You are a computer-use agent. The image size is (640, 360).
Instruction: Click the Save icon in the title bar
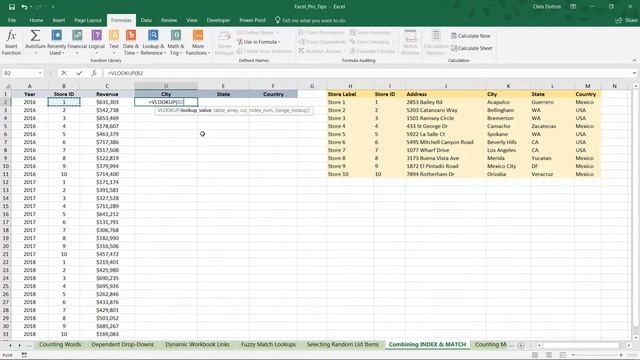pyautogui.click(x=11, y=7)
